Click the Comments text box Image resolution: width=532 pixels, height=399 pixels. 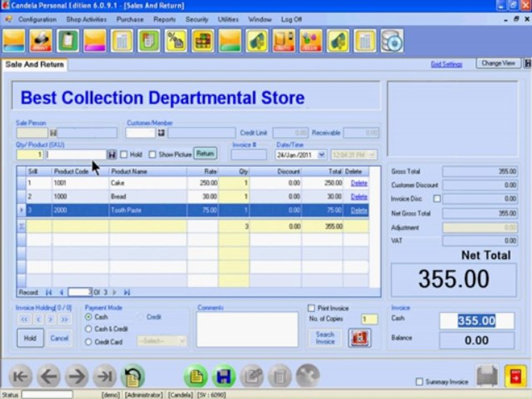247,329
